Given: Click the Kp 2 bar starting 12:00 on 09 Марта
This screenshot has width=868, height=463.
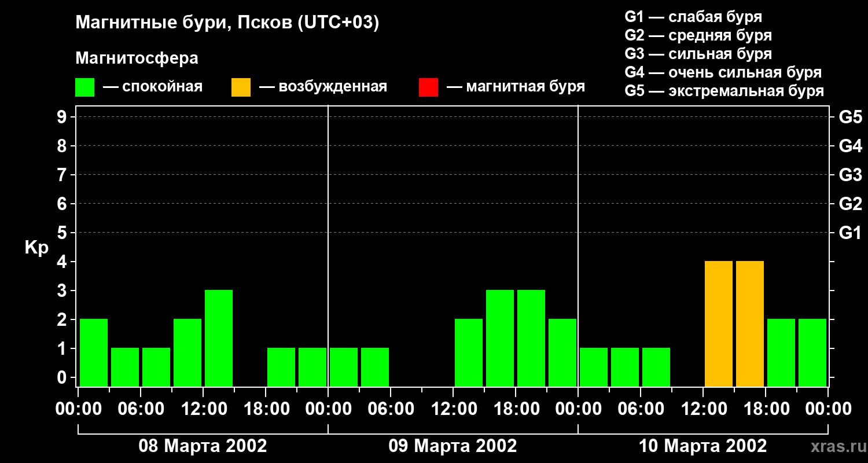Looking at the screenshot, I should click(x=469, y=352).
